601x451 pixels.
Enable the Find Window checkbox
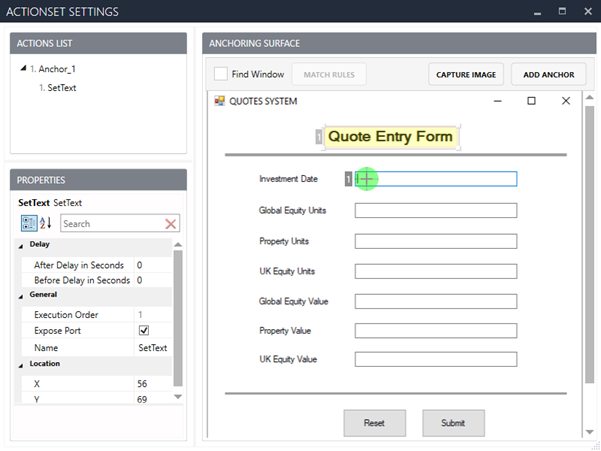point(221,74)
